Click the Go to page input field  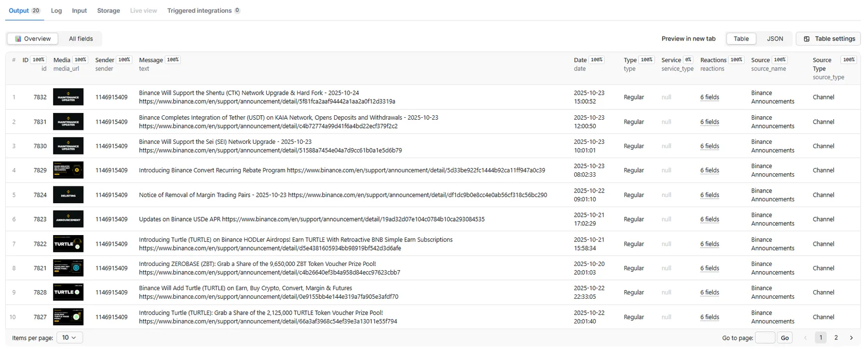click(x=765, y=337)
